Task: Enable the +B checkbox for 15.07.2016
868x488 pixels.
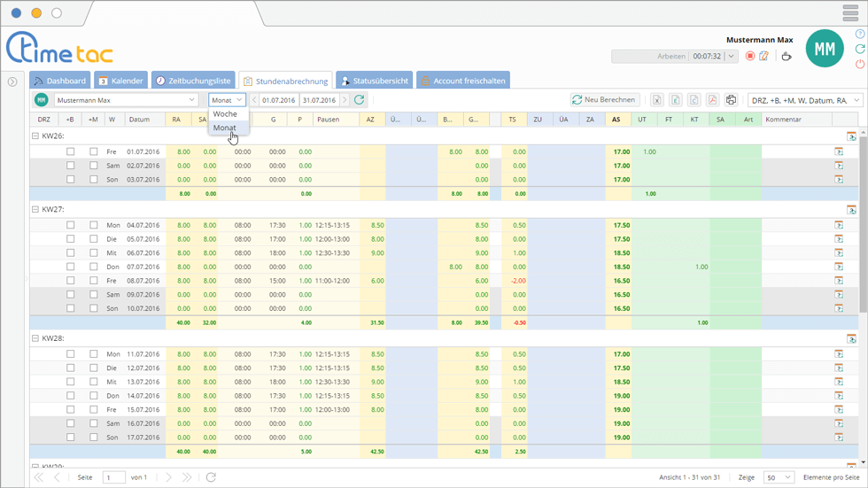Action: [x=70, y=409]
